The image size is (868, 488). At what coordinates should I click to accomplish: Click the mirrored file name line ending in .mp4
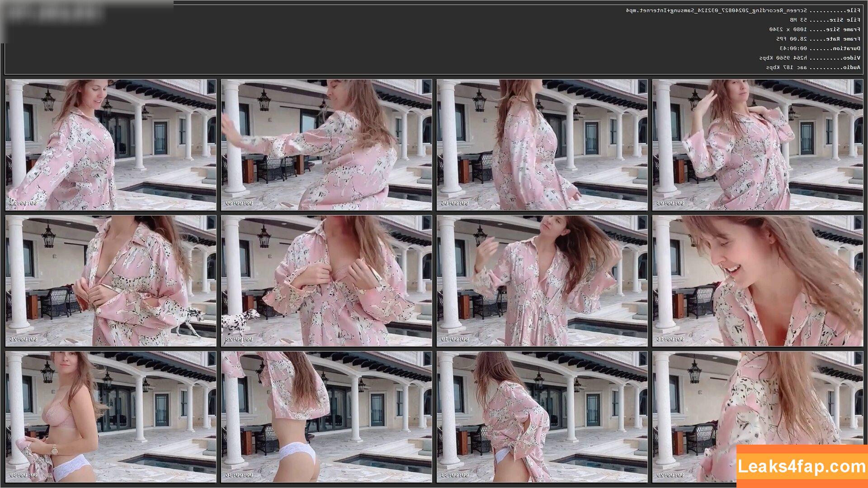(743, 10)
